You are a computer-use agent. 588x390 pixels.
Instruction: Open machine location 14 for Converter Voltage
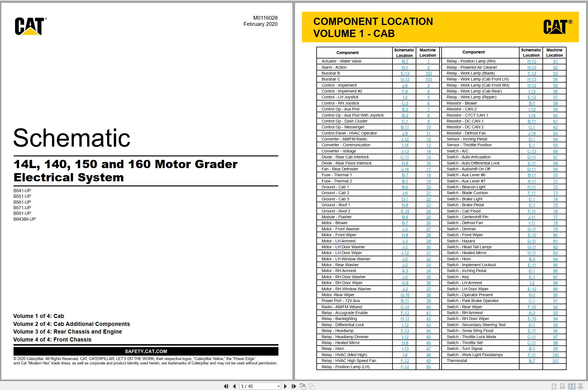coord(428,151)
